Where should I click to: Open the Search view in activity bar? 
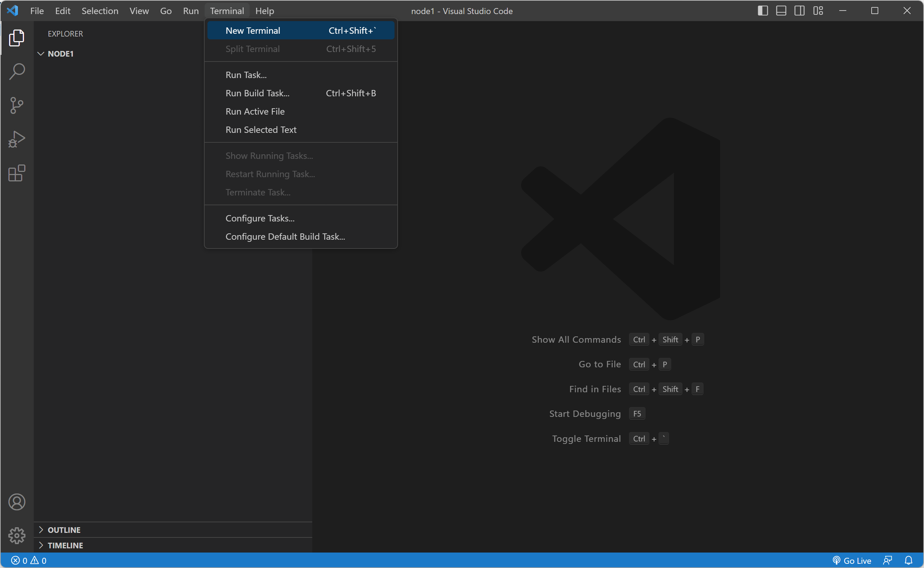pyautogui.click(x=17, y=71)
